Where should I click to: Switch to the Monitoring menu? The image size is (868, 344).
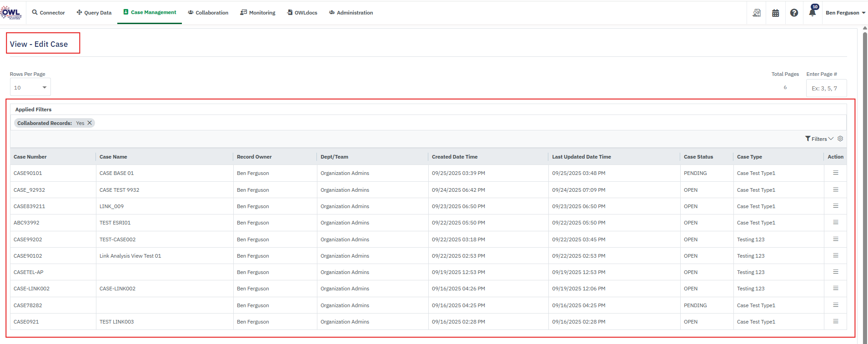[x=258, y=13]
